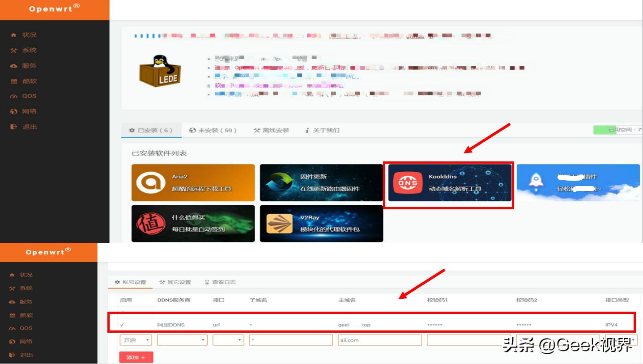The width and height of the screenshot is (643, 364).
Task: Click the 校验码2 column header
Action: pyautogui.click(x=526, y=300)
